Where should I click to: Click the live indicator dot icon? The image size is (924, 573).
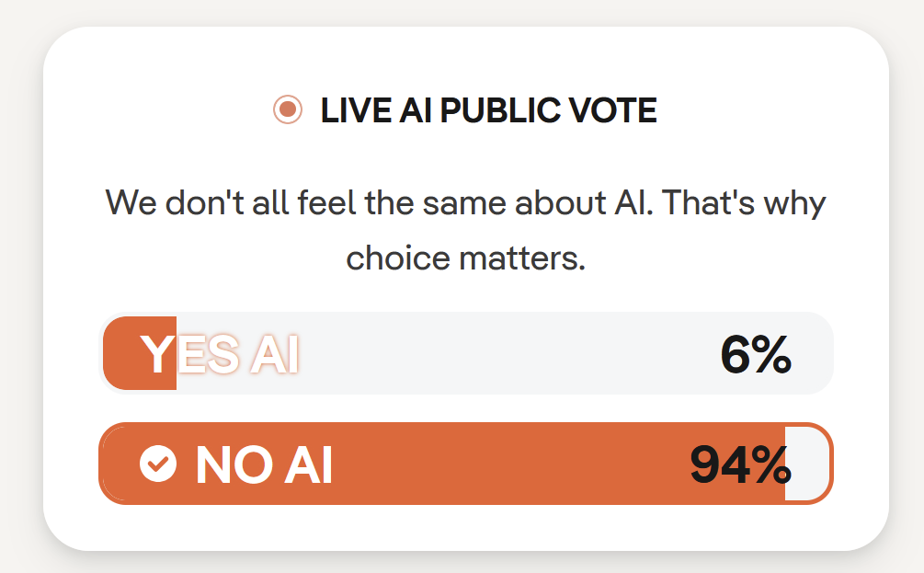click(x=288, y=110)
